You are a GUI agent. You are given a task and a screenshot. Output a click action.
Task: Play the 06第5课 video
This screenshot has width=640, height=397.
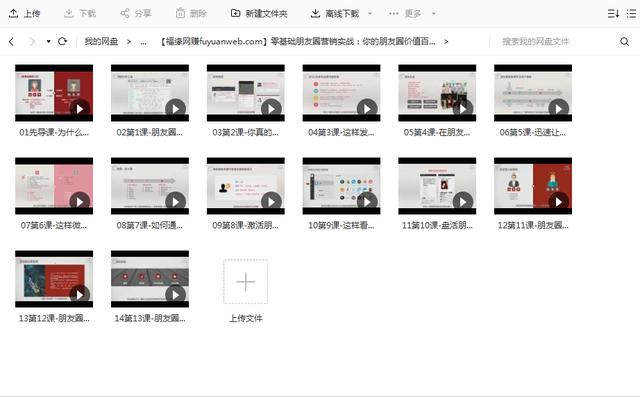(x=558, y=109)
